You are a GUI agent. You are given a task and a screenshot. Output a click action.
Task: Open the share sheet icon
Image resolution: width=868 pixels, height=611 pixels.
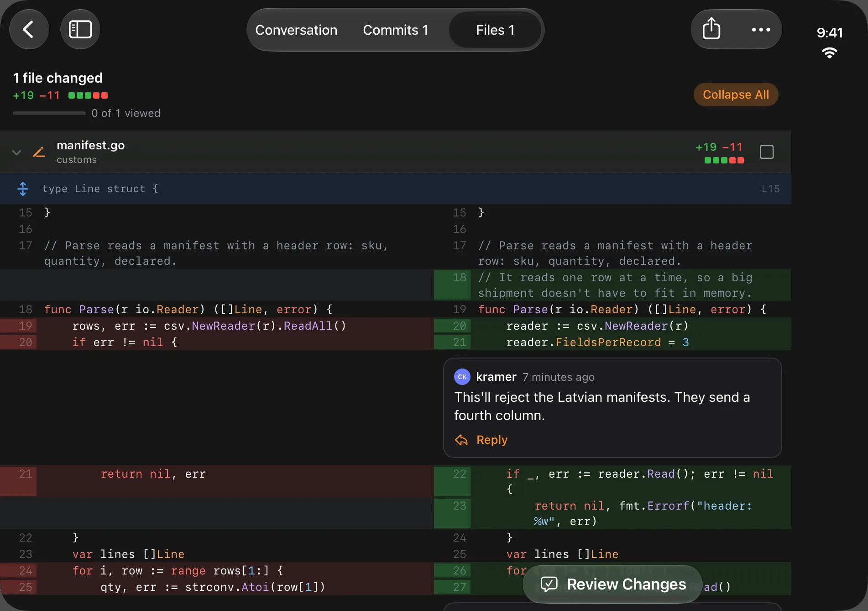[x=711, y=29]
